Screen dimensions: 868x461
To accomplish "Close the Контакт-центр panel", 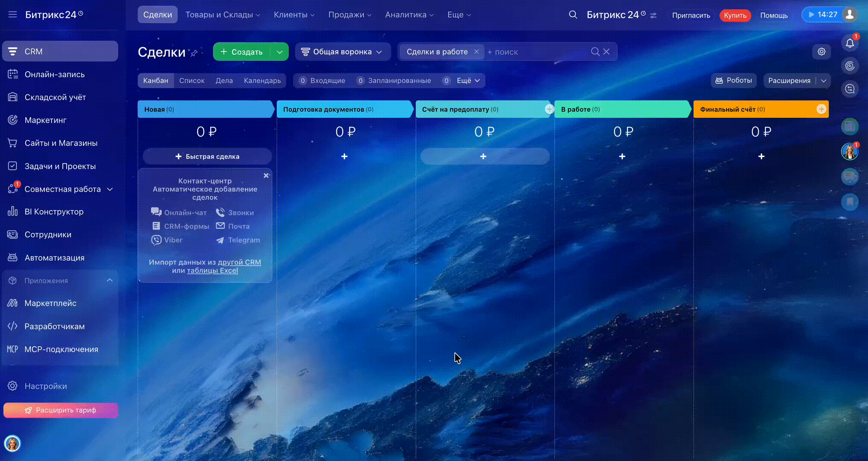I will (266, 175).
